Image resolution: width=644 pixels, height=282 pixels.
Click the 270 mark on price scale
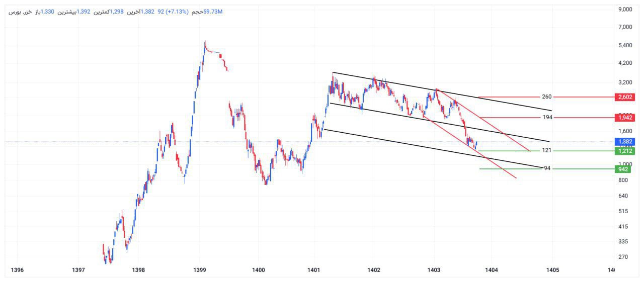click(x=623, y=257)
